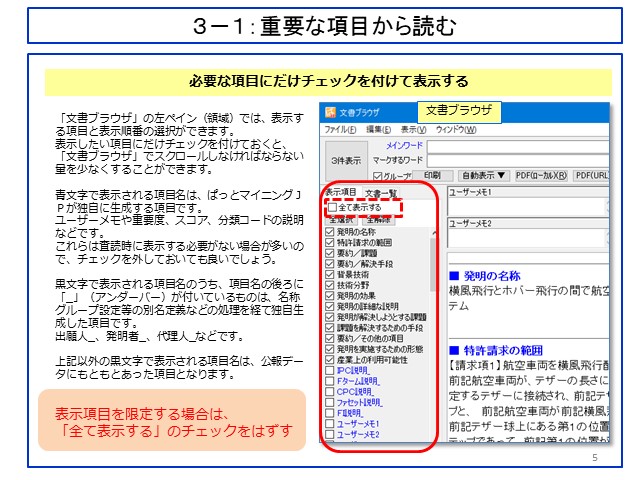Viewport: 640px width, 480px height.
Task: Click the マークするワード input field
Action: (x=518, y=160)
